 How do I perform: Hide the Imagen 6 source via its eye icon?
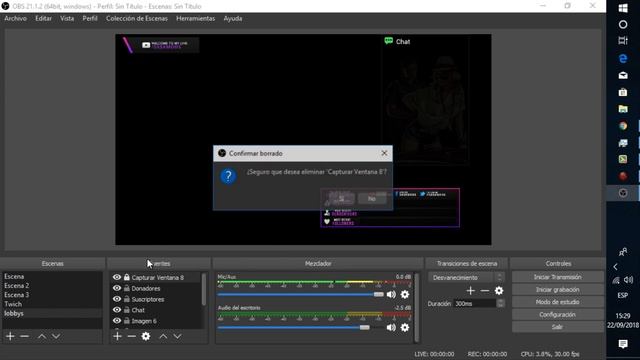117,321
